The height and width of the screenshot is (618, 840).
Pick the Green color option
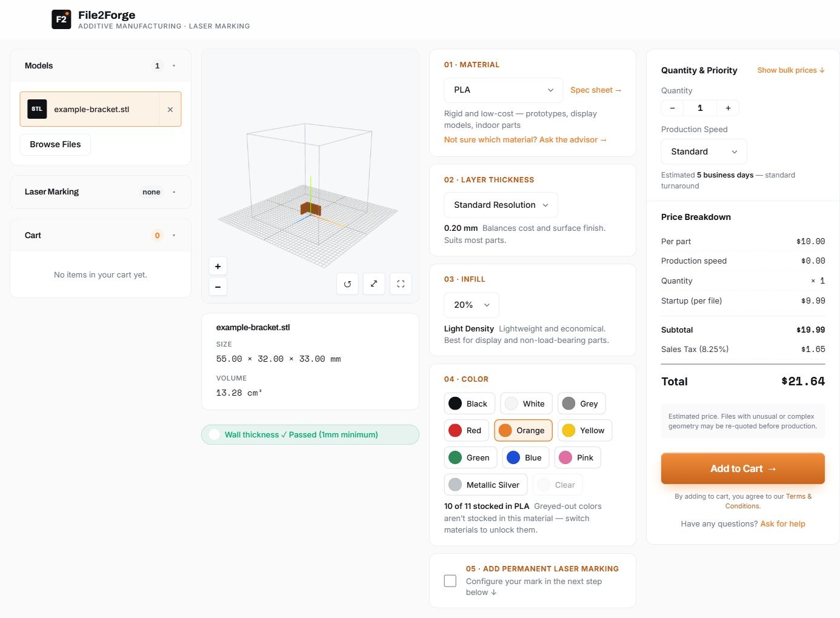coord(471,458)
